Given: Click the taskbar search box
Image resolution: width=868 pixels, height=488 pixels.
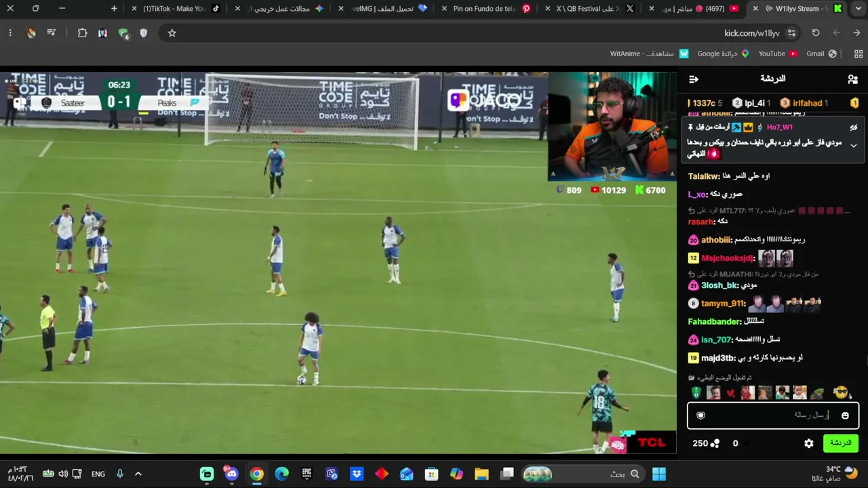Looking at the screenshot, I should click(583, 474).
